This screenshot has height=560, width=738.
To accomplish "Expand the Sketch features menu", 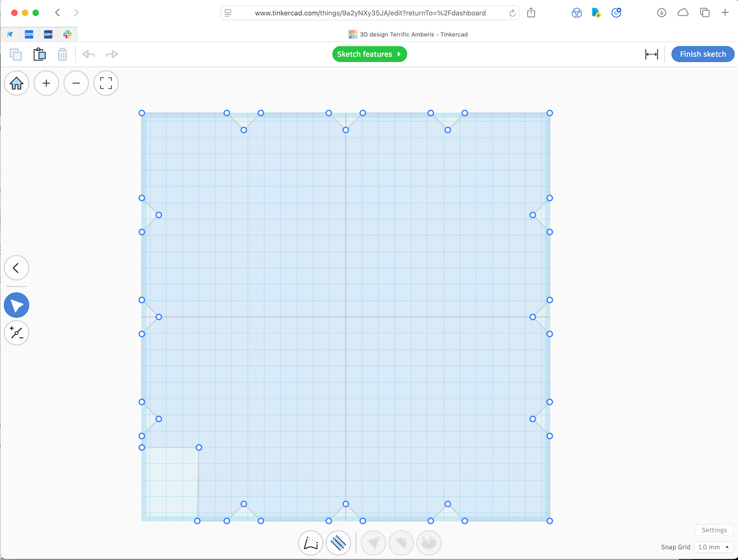I will 369,54.
